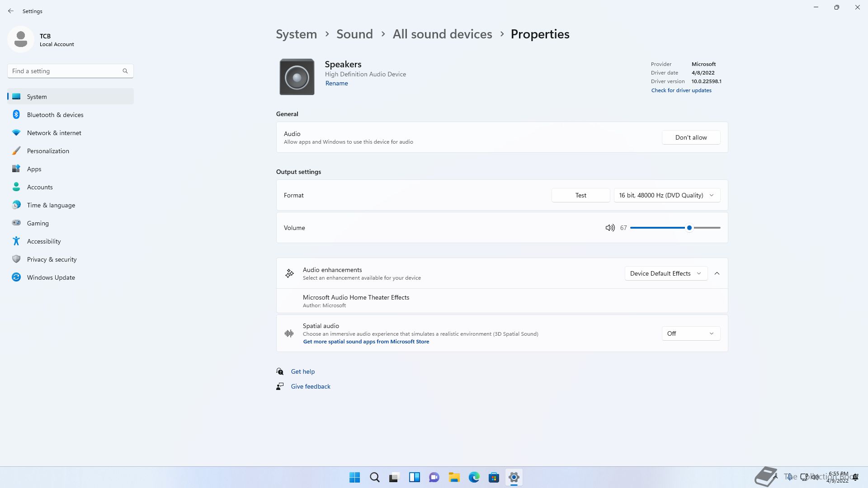Screen dimensions: 868x488
Task: Open Device Default Effects dropdown
Action: point(665,273)
